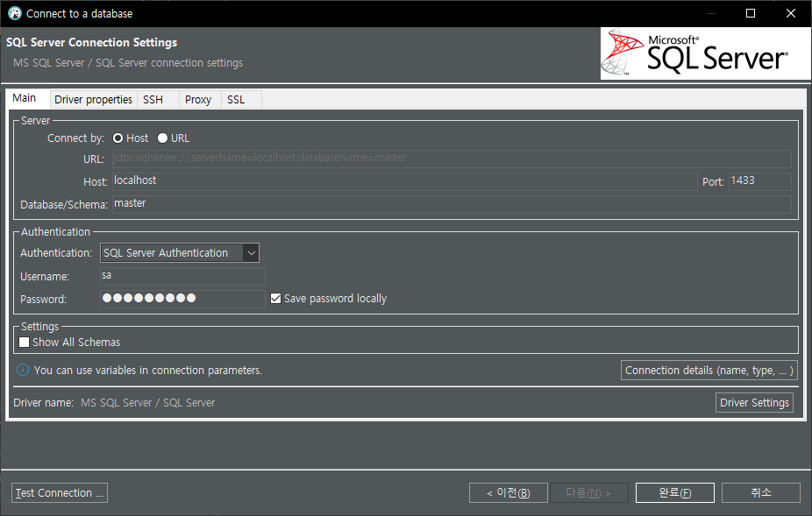
Task: Click the Database/Schema field containing master
Action: point(452,204)
